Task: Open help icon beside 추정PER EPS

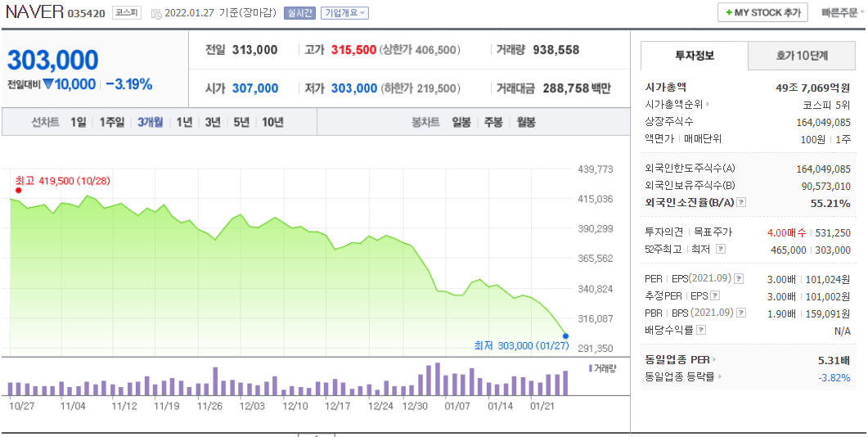Action: click(715, 295)
